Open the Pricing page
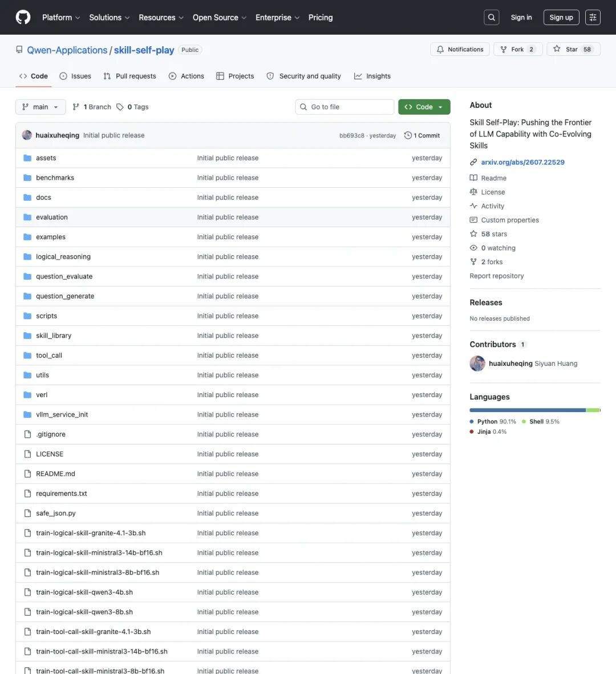616x674 pixels. 321,17
